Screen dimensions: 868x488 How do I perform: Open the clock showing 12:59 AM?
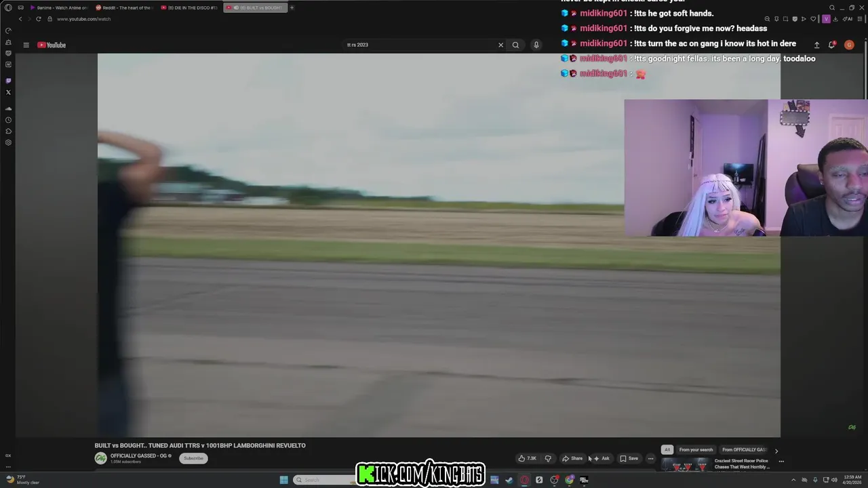852,480
